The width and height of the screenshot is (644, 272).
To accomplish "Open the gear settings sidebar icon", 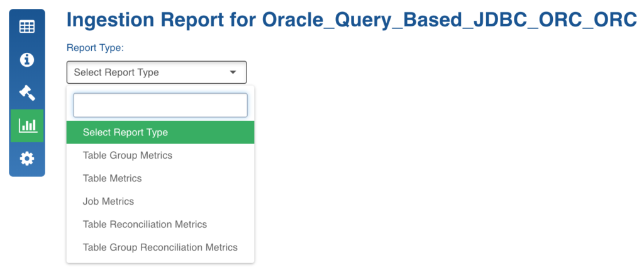I will 27,159.
